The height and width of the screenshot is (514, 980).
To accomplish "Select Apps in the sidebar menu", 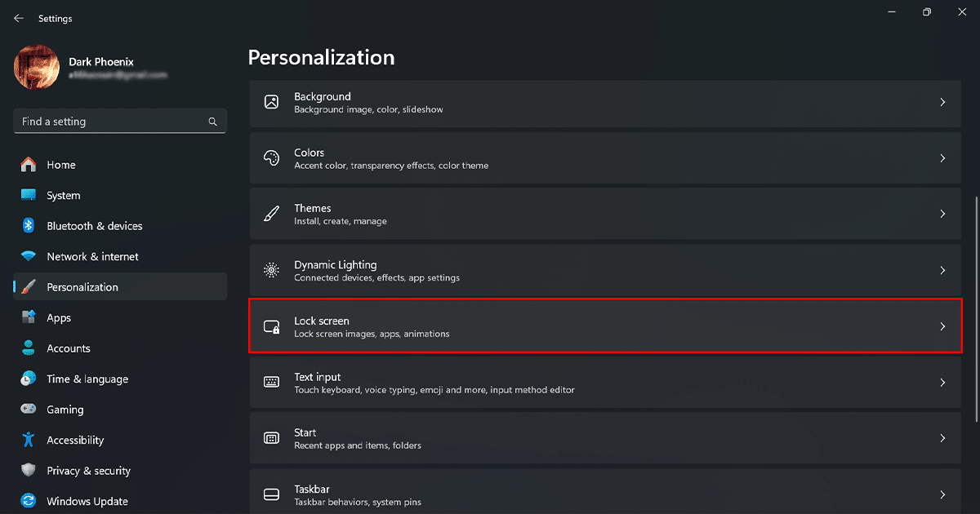I will [59, 318].
